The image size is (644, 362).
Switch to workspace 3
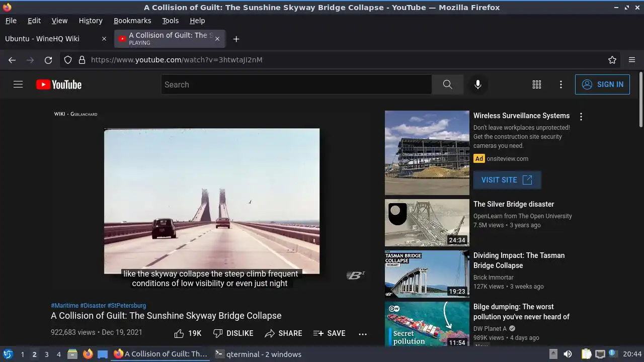46,354
